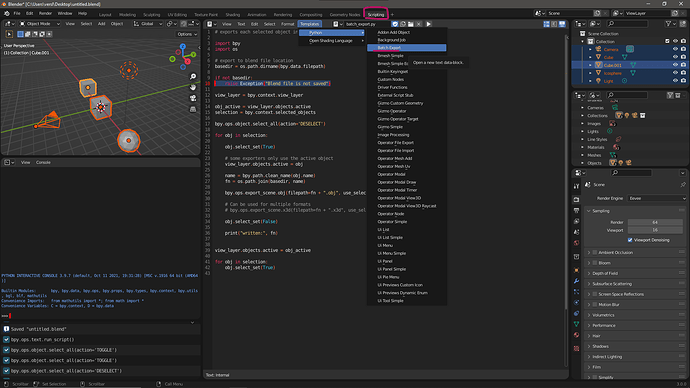Viewport: 690px width, 388px height.
Task: Disable Icosphere in renders camera icon
Action: tap(683, 73)
